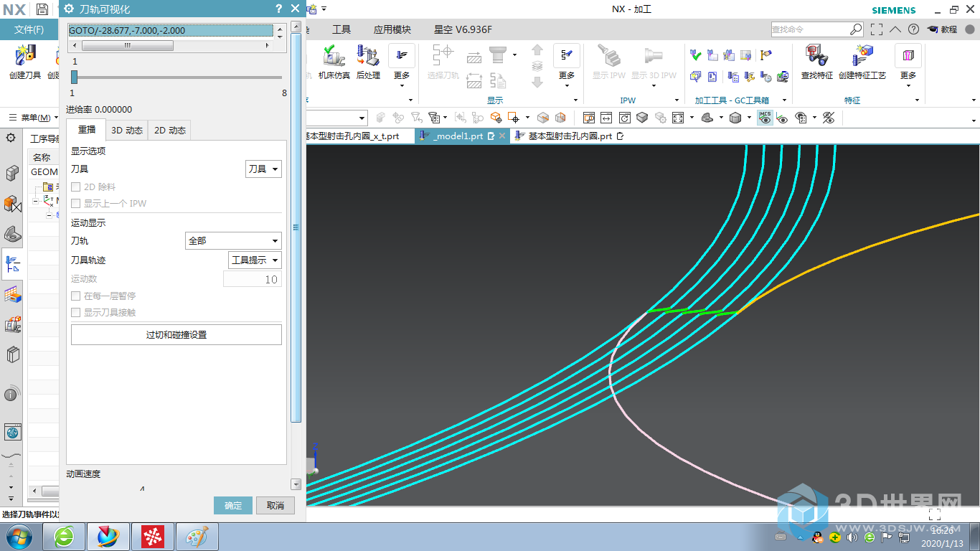The width and height of the screenshot is (980, 551).
Task: Switch to the 3D 动态 tab
Action: 127,130
